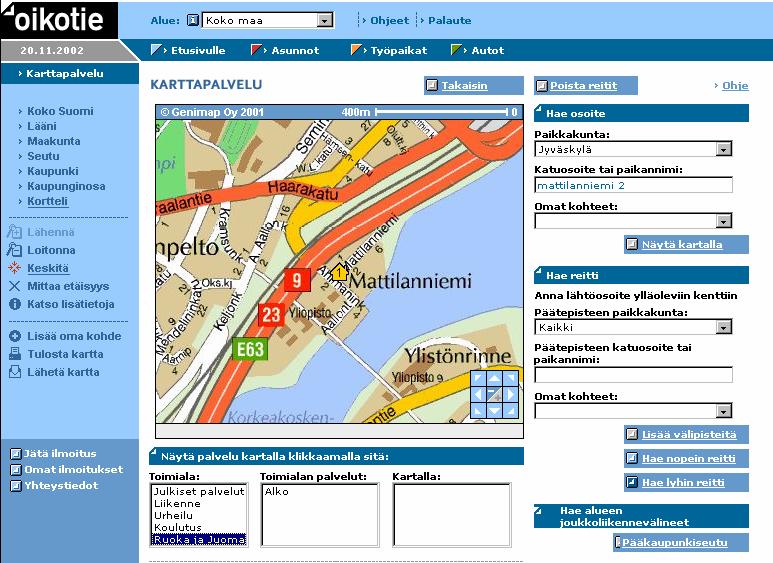The height and width of the screenshot is (563, 773).
Task: Print map with Tulosta kartta icon
Action: [x=15, y=354]
